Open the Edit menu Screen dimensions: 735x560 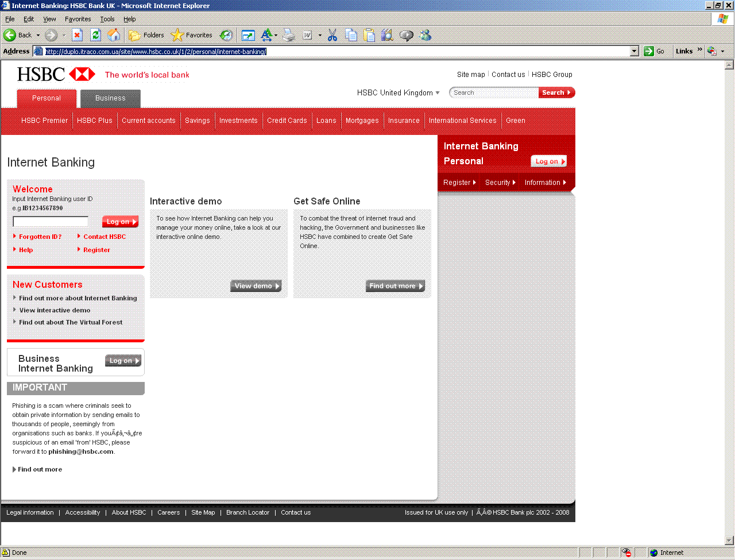point(29,19)
